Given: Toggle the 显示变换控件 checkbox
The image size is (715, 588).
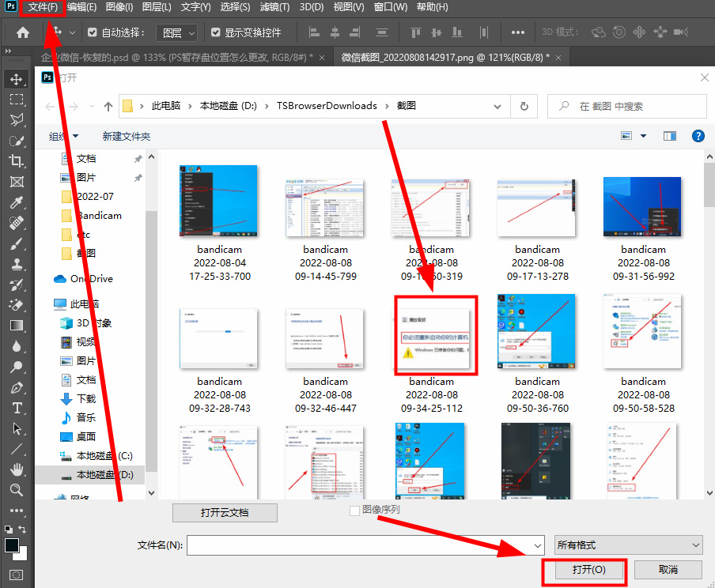Looking at the screenshot, I should pos(215,32).
